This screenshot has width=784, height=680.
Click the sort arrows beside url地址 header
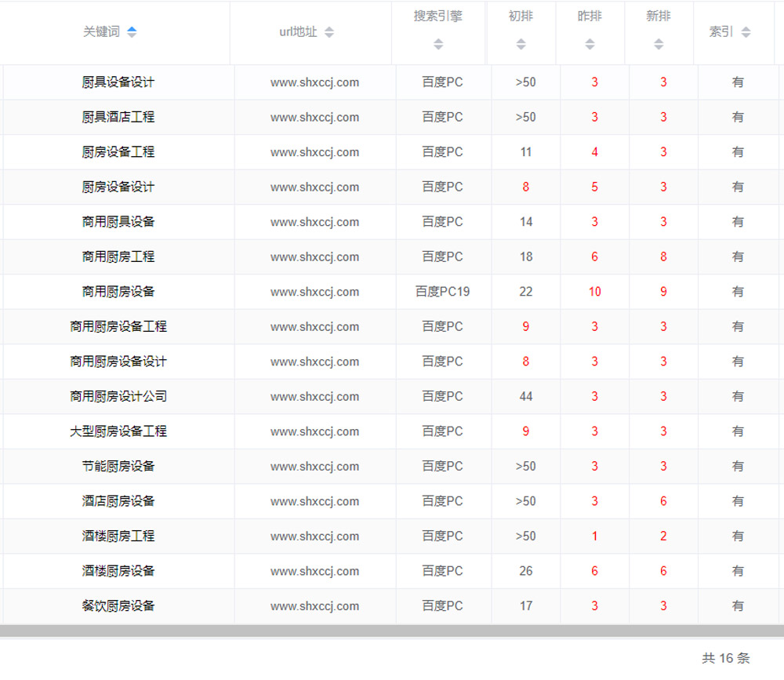[329, 32]
